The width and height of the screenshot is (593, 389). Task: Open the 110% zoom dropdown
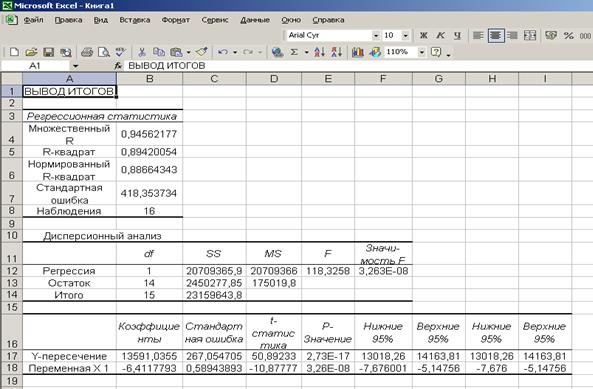pyautogui.click(x=422, y=52)
